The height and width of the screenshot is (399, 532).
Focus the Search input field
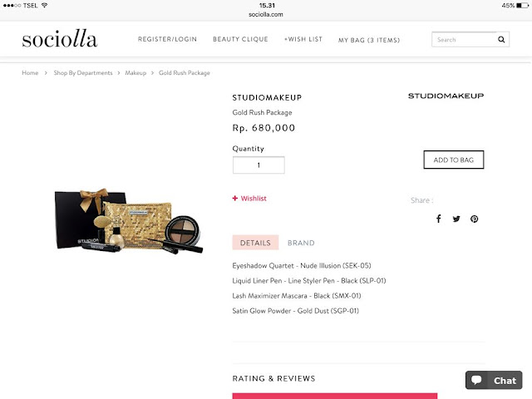(464, 39)
